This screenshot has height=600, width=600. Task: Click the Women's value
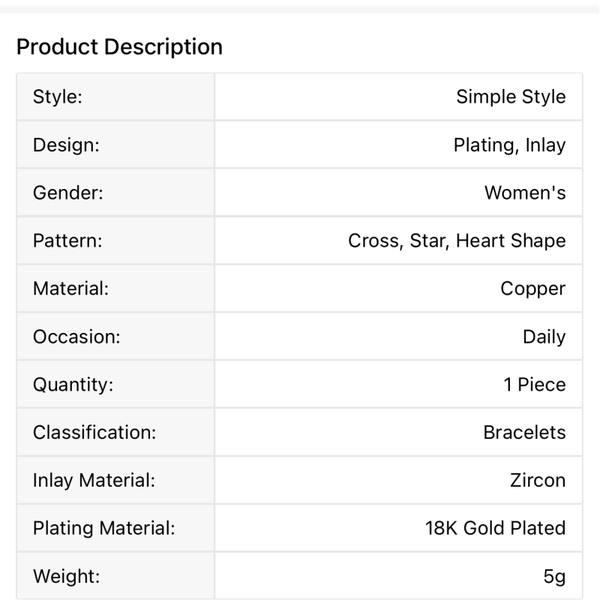(x=524, y=193)
